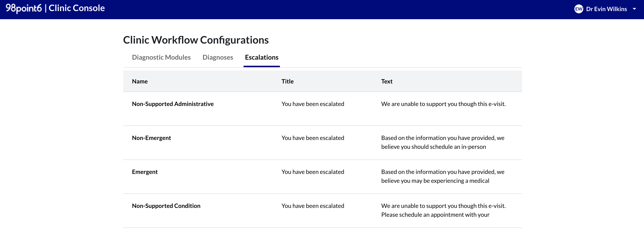Click the title cell for Non-Supported Administrative

click(x=313, y=104)
